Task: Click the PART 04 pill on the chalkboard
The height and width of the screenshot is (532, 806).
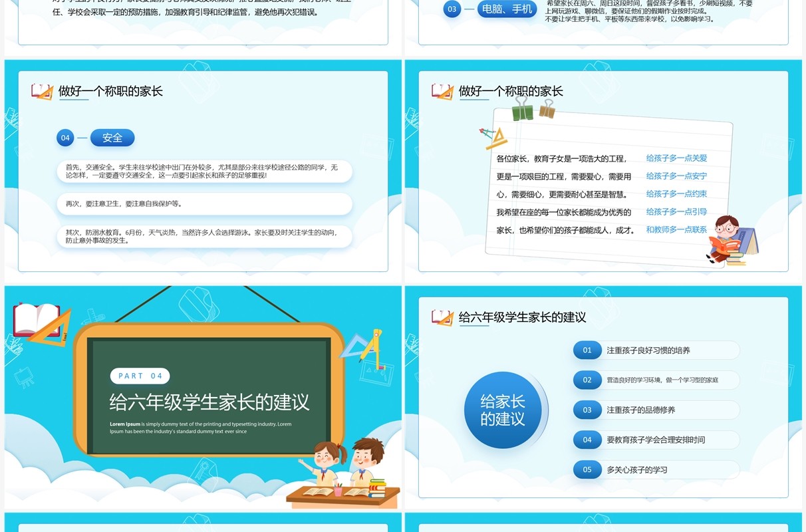Action: 140,376
